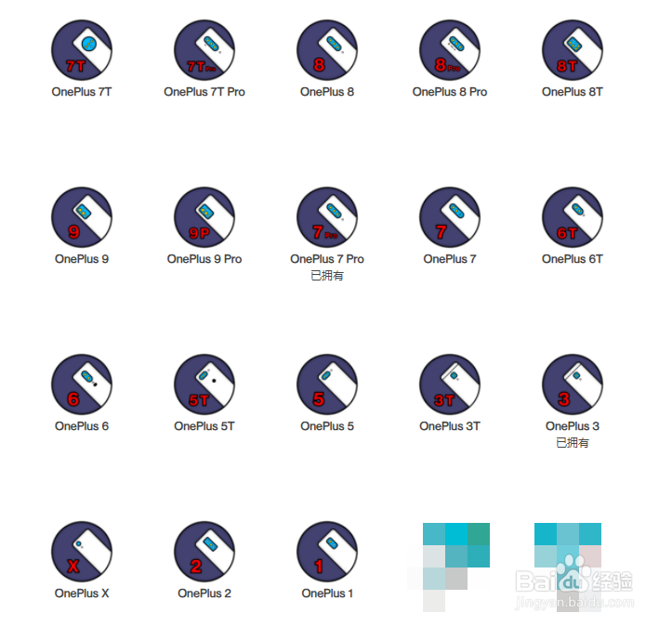Select the OnePlus X badge icon
672x626 pixels.
[82, 552]
